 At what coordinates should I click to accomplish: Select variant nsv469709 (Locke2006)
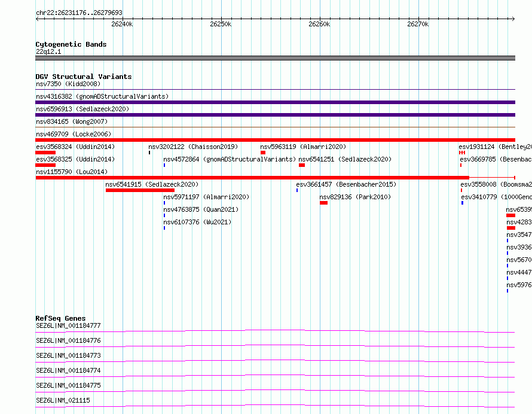coord(74,134)
